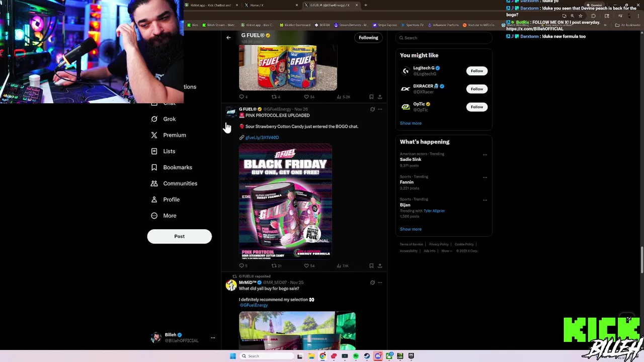Open the StreamElements bookmark
The width and height of the screenshot is (644, 362).
pos(351,25)
